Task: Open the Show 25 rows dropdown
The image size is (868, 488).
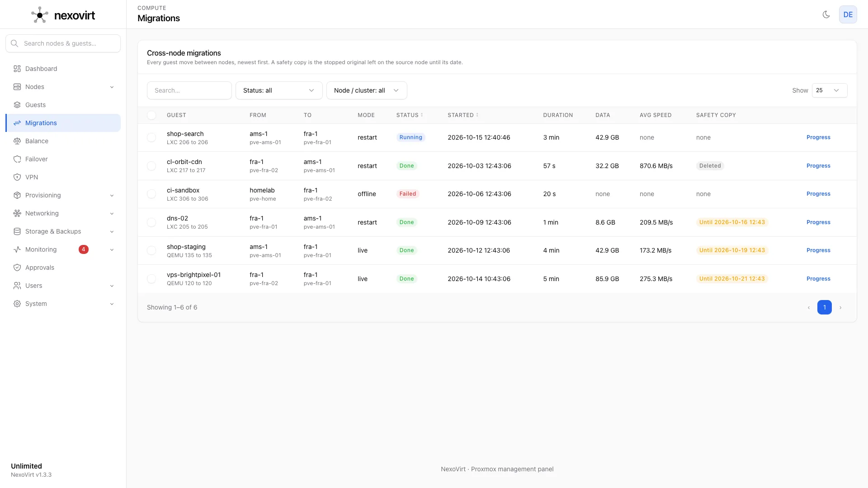Action: click(830, 90)
